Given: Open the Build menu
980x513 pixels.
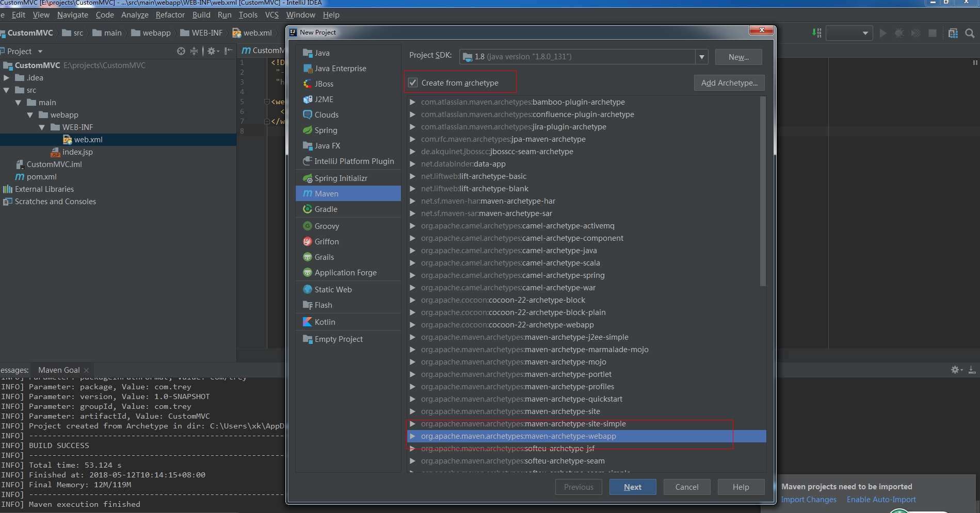Looking at the screenshot, I should point(201,15).
